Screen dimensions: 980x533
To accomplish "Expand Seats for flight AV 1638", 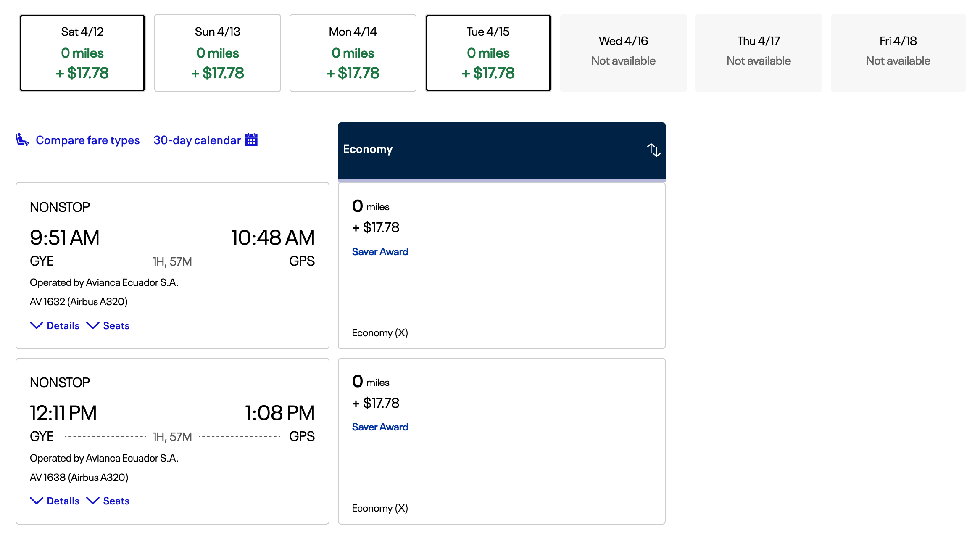I will (108, 501).
